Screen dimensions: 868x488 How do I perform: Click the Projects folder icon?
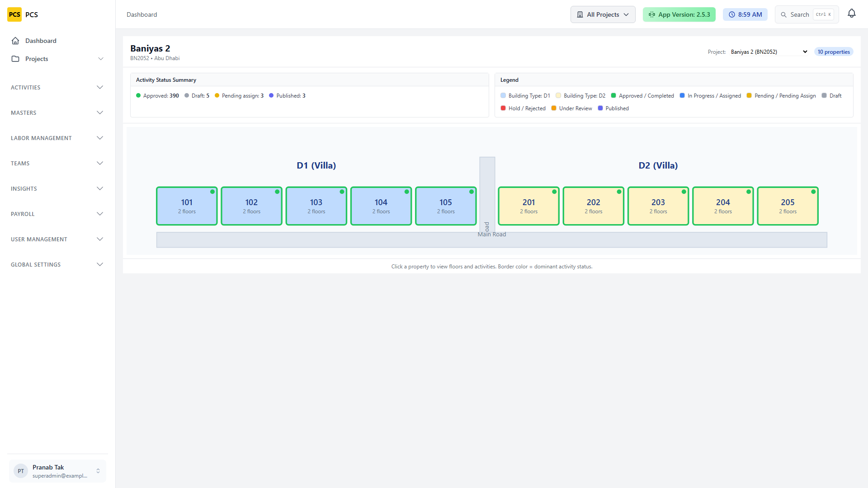[x=15, y=59]
